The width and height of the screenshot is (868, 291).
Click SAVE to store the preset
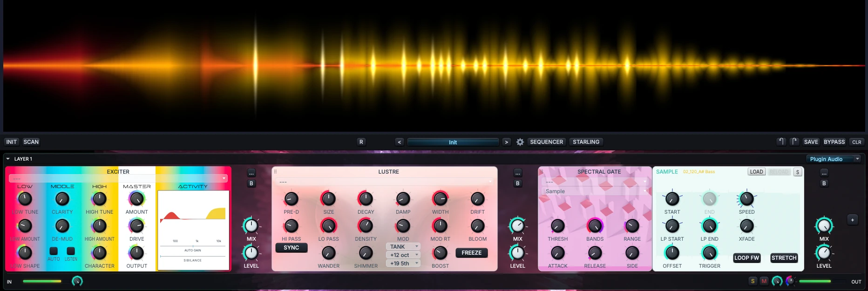[811, 142]
